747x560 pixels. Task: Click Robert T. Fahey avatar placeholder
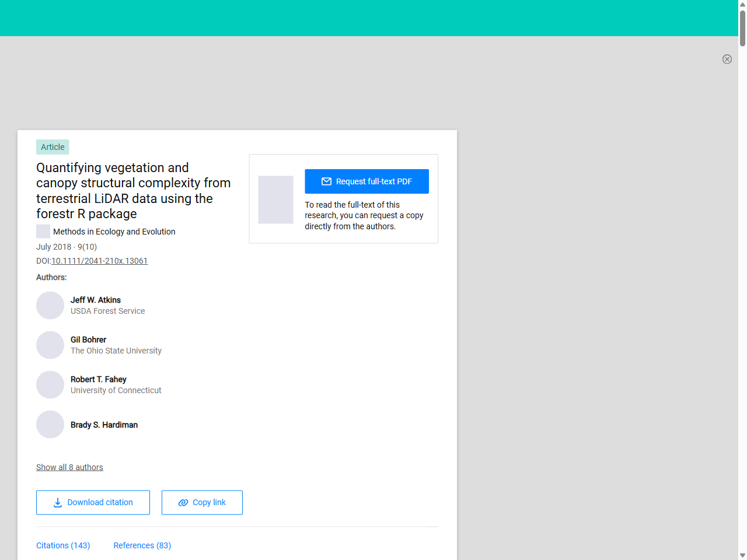pyautogui.click(x=50, y=385)
